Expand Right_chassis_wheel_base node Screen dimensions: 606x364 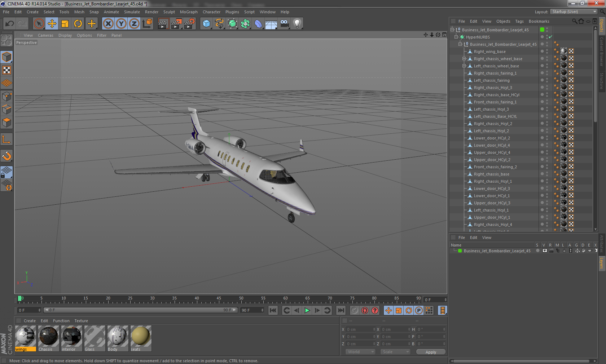(x=464, y=58)
